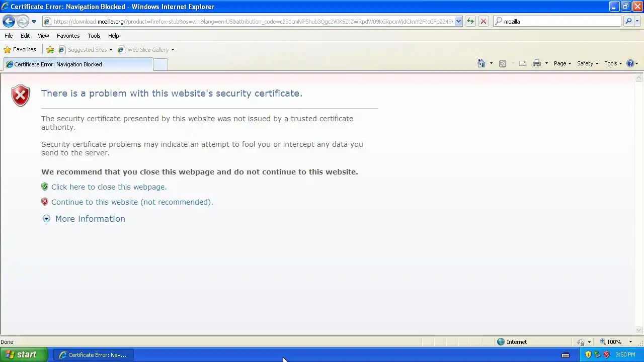Click the address bar URL field
Viewport: 644px width, 362px height.
pos(253,22)
